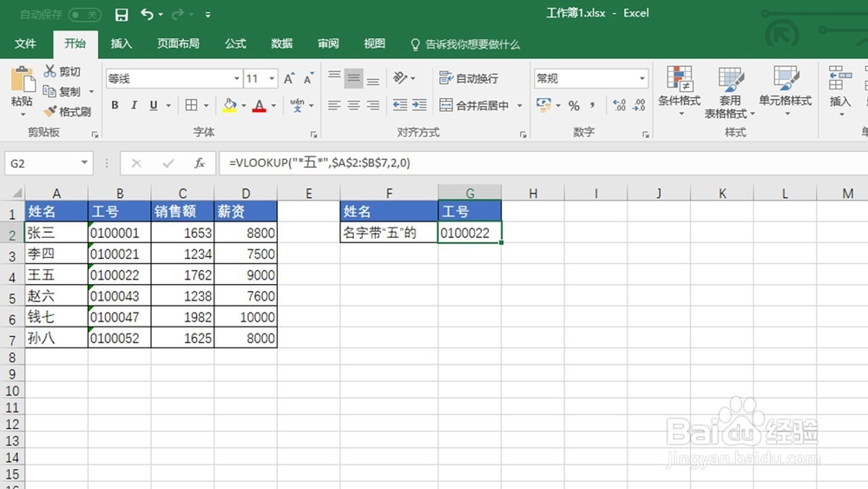Switch to the 公式 tab
This screenshot has width=868, height=489.
(x=236, y=43)
